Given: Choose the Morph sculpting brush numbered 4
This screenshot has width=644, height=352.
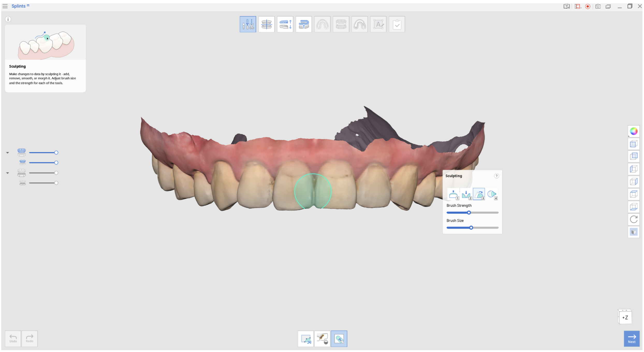Looking at the screenshot, I should click(492, 194).
